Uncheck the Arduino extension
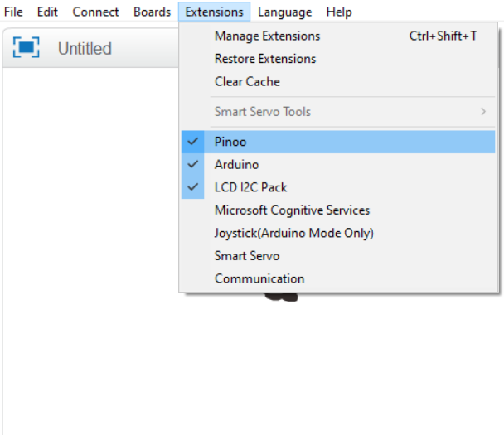The width and height of the screenshot is (504, 435). tap(338, 165)
